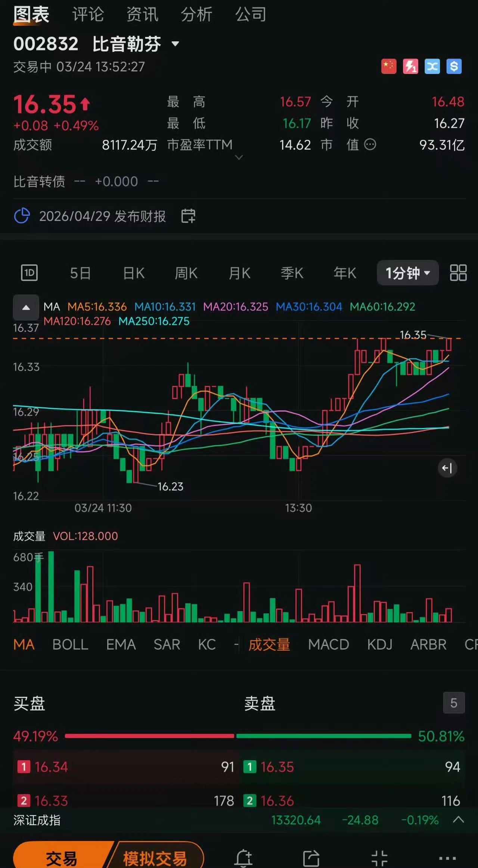
Task: Open the price alert bell icon
Action: click(x=243, y=858)
